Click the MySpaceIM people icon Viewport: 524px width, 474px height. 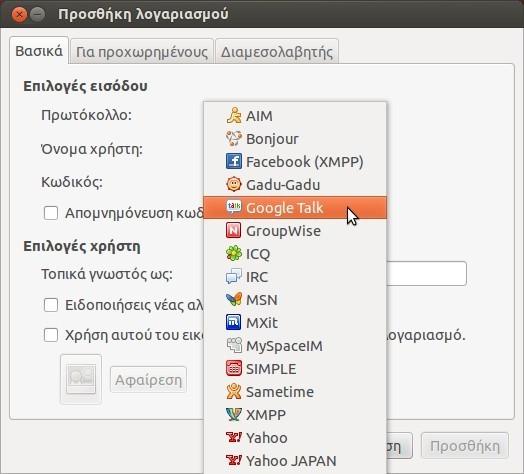[234, 346]
